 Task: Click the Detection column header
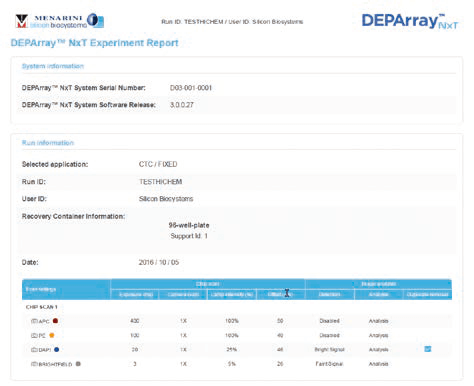(x=329, y=294)
